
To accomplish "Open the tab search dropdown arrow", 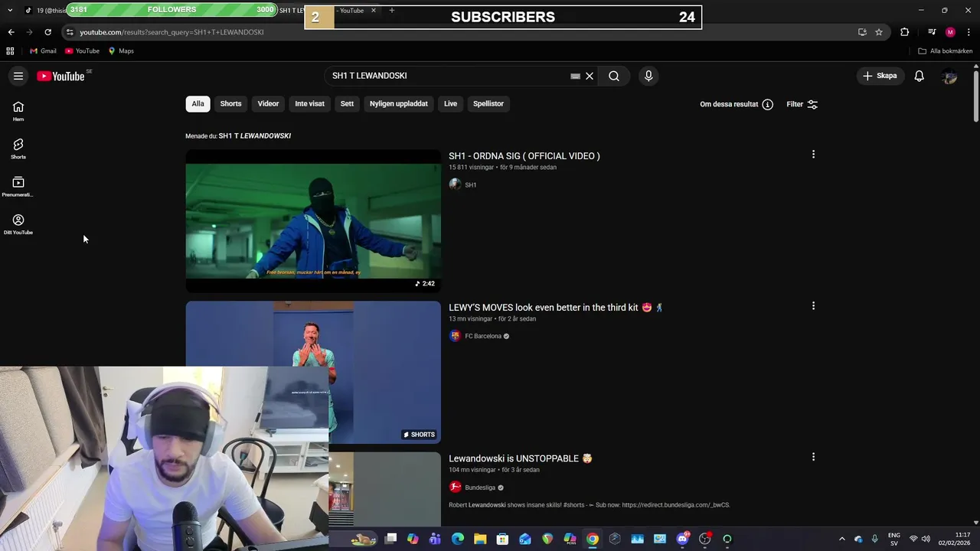I will click(10, 11).
